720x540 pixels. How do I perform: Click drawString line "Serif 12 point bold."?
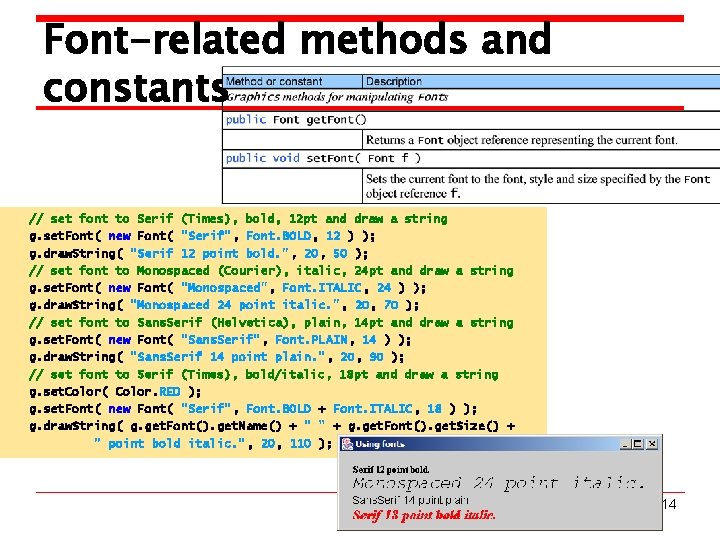(x=198, y=253)
